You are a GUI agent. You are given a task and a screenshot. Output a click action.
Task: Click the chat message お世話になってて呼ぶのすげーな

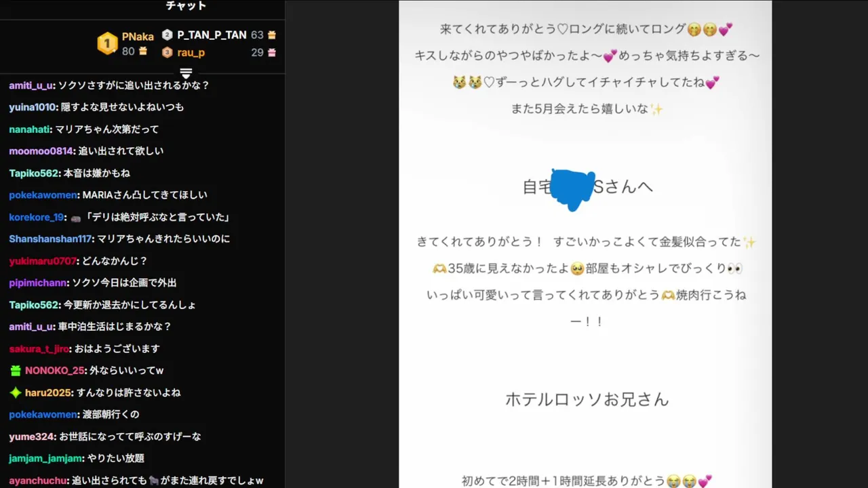(130, 436)
